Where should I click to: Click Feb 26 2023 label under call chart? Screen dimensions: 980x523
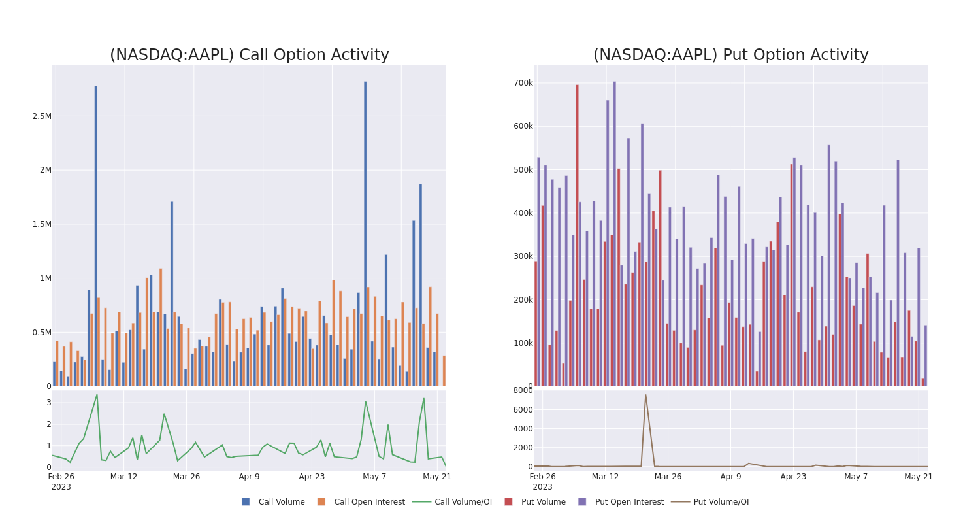click(x=61, y=482)
